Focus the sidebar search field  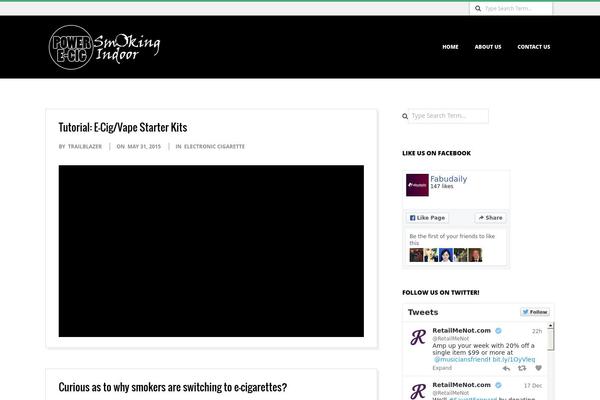pos(448,116)
